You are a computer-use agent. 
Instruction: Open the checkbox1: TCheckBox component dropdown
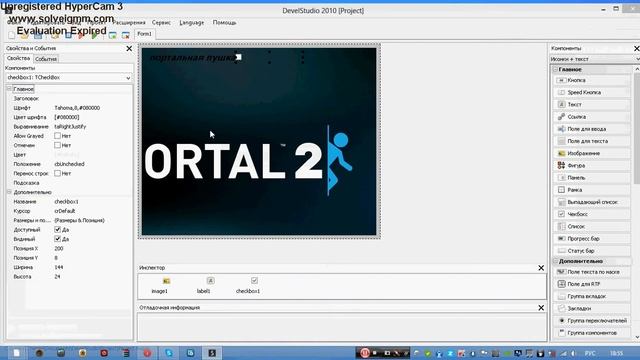coord(128,78)
